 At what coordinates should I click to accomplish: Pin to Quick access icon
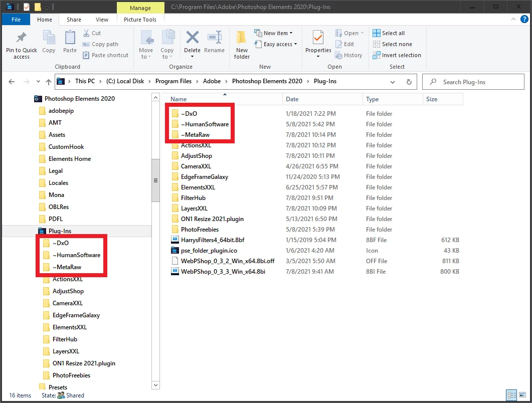[22, 38]
